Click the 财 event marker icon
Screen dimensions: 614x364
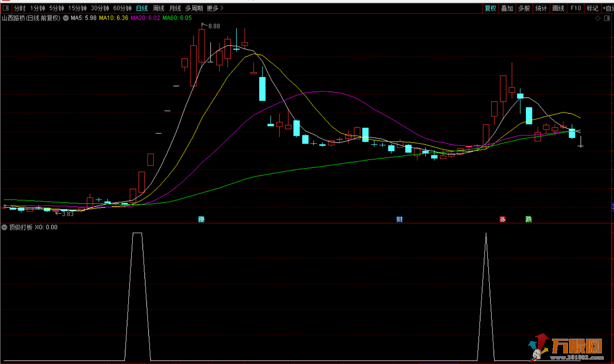(399, 219)
